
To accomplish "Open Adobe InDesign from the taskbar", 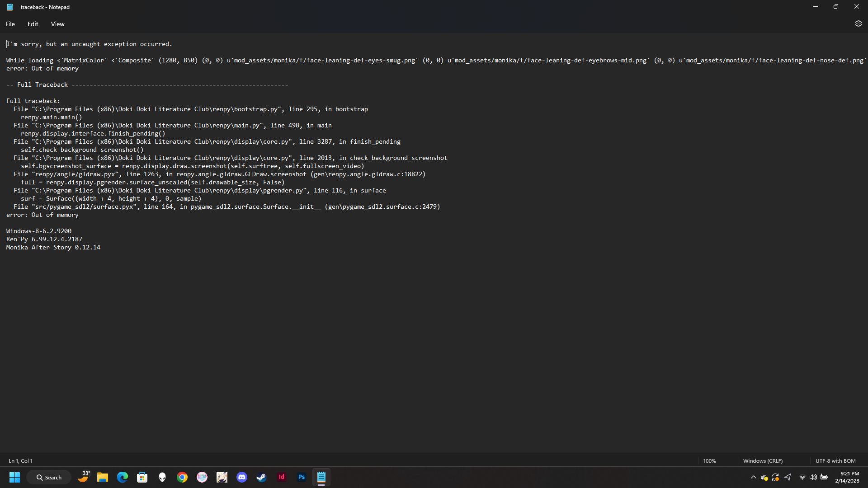I will click(282, 477).
